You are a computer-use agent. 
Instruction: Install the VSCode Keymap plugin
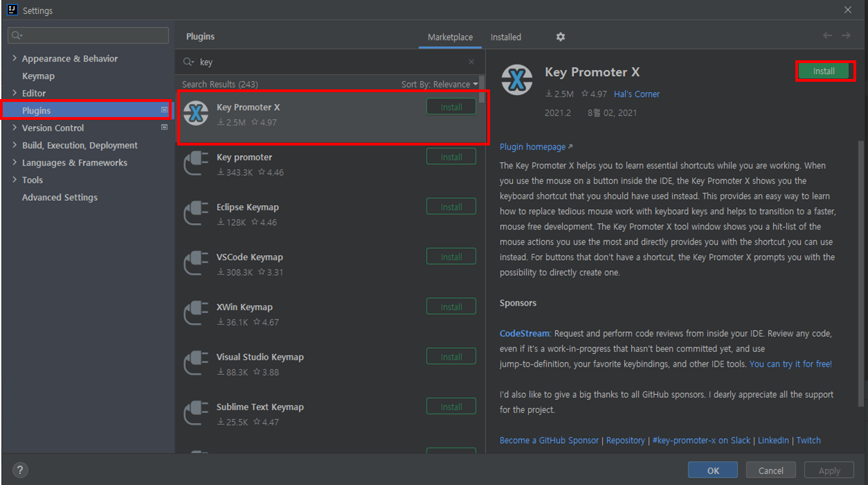(451, 256)
